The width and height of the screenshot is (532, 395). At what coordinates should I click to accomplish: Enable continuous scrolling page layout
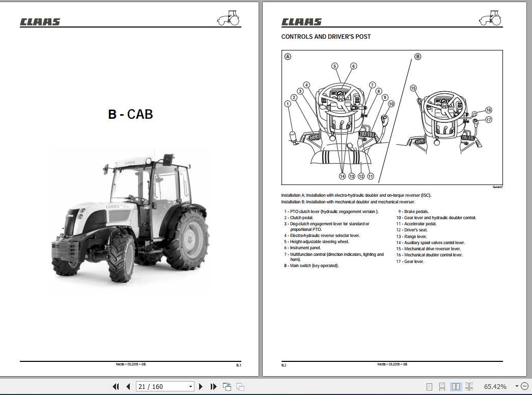point(441,386)
